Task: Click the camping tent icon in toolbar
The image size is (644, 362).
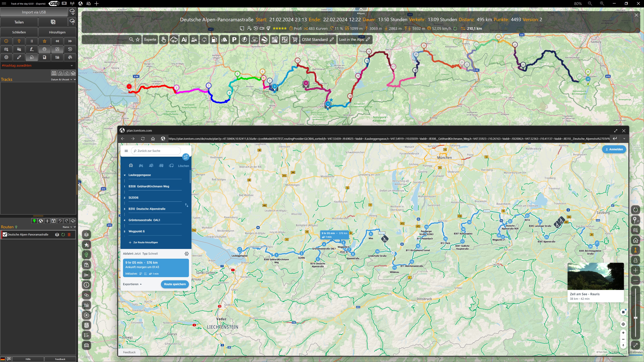Action: (224, 39)
